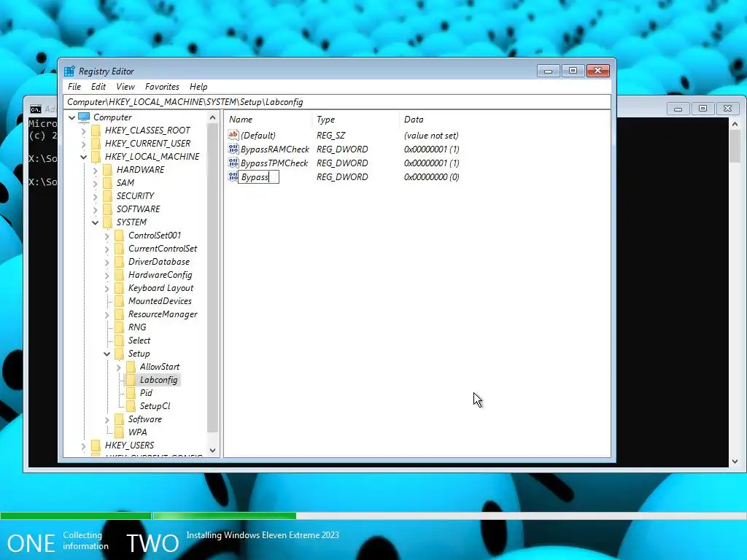The height and width of the screenshot is (560, 747).
Task: Click the installation progress bar
Action: (373, 516)
